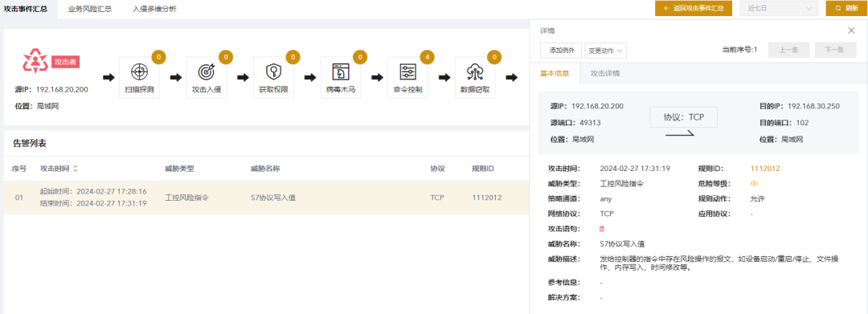Click the 威胁名称 column header

coord(265,168)
